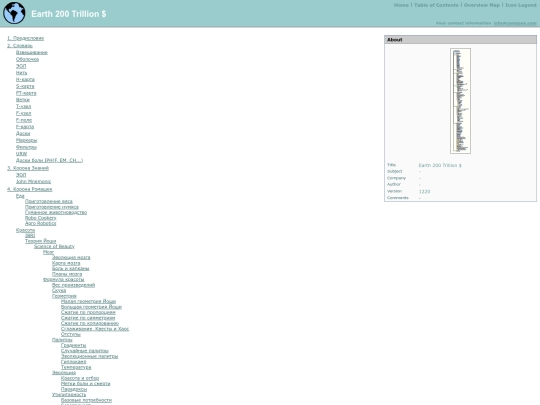Open the Карта мозга entry
This screenshot has height=405, width=540.
pyautogui.click(x=66, y=263)
